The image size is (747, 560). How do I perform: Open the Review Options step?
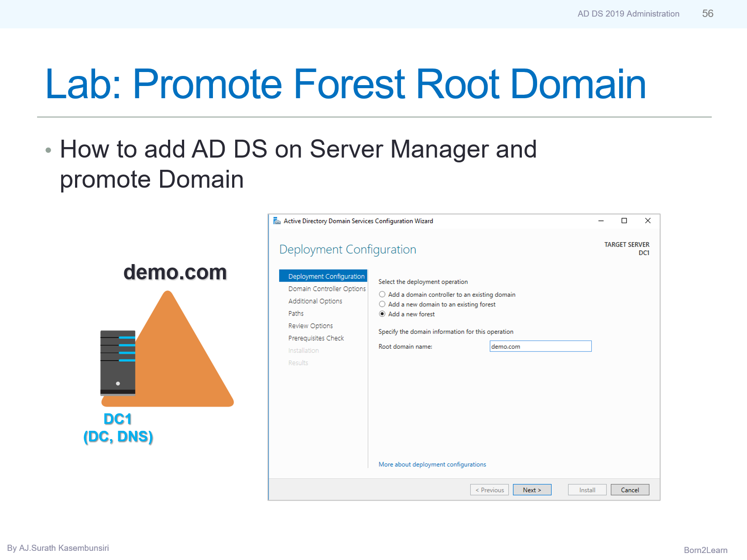(x=310, y=326)
